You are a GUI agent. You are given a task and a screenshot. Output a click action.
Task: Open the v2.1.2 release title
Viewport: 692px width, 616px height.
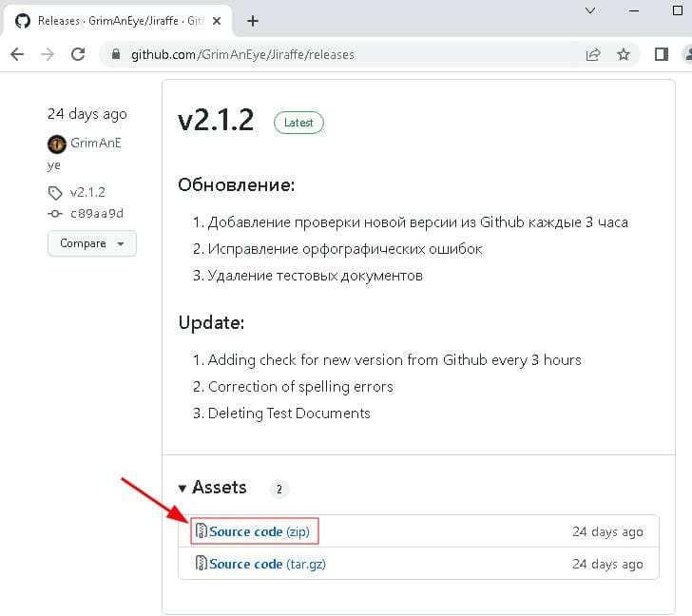(x=216, y=120)
